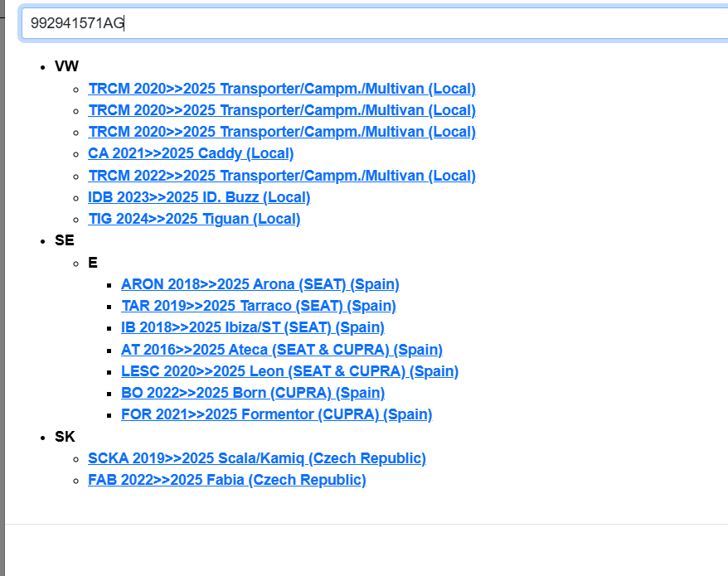Click the SK brand heading

tap(64, 437)
